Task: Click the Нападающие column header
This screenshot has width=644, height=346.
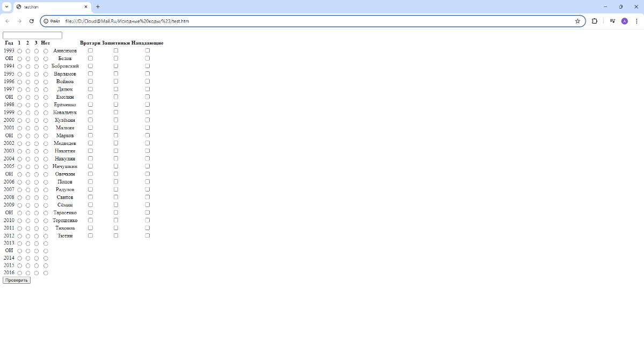Action: [148, 43]
